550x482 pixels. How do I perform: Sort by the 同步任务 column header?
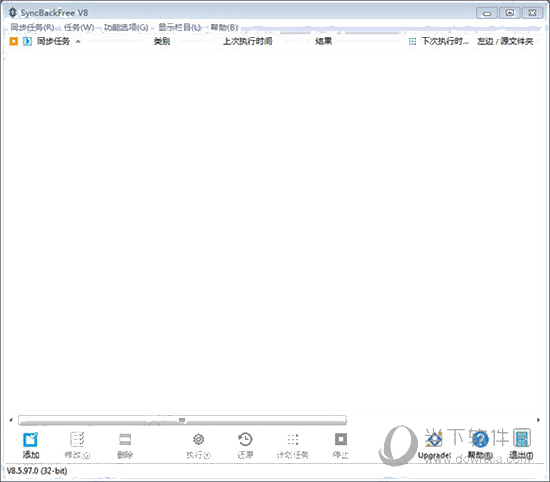[x=53, y=41]
